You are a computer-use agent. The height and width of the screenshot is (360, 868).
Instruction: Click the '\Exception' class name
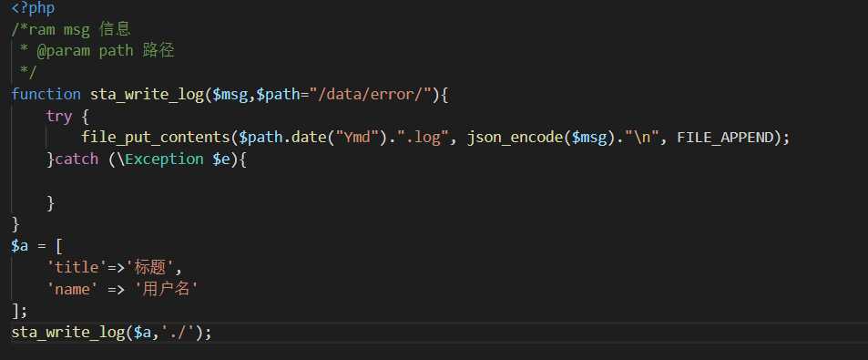(x=160, y=159)
